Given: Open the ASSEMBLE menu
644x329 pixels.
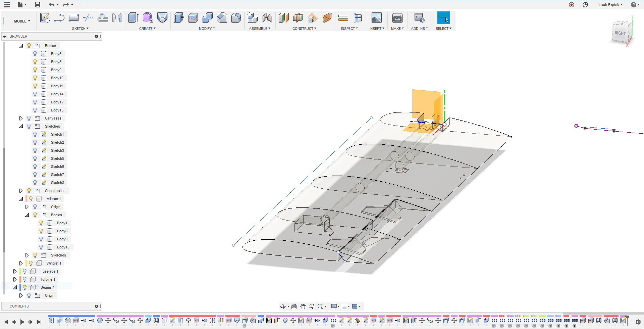Looking at the screenshot, I should (259, 29).
